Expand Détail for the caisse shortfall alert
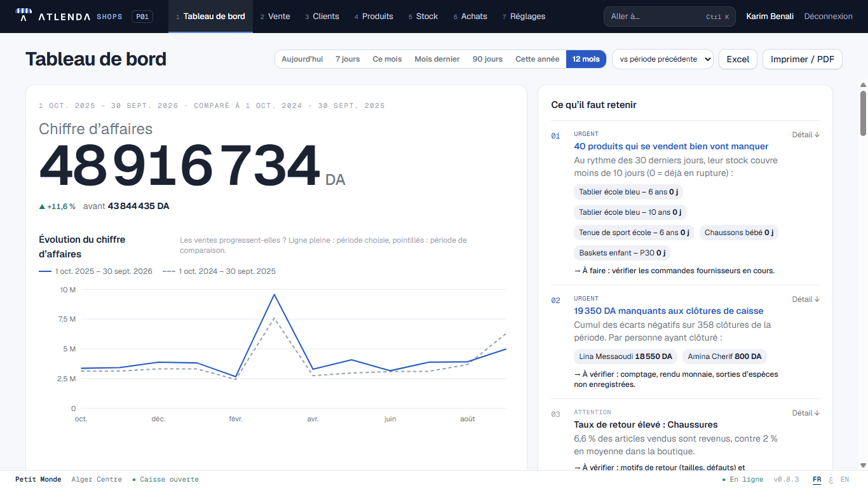868x488 pixels. click(x=806, y=299)
